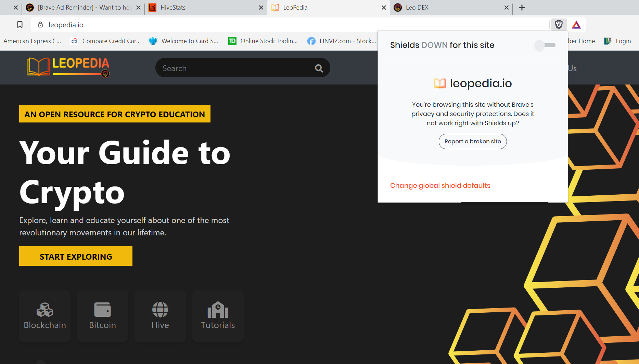639x364 pixels.
Task: Click the padlock site info icon
Action: point(40,25)
